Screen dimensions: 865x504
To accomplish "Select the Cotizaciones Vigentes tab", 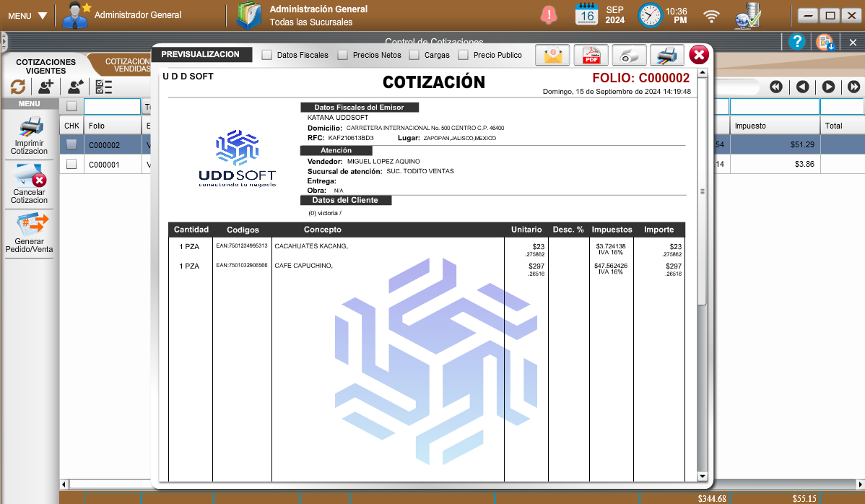I will coord(45,66).
